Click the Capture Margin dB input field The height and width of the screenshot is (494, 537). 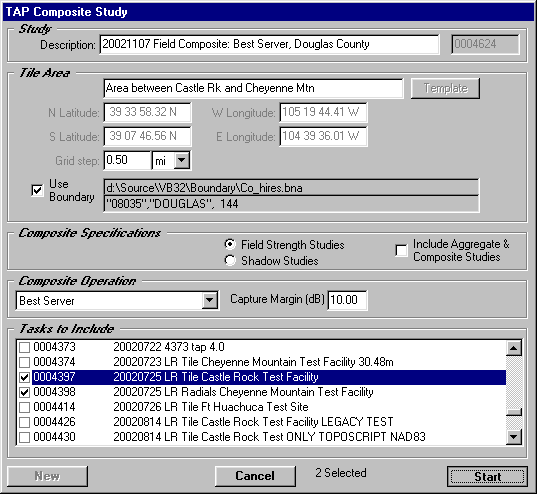click(x=347, y=300)
